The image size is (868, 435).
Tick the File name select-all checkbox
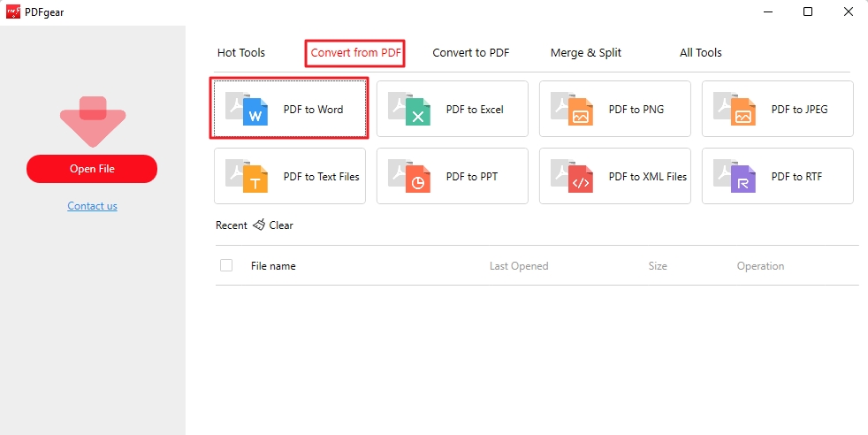pyautogui.click(x=226, y=265)
